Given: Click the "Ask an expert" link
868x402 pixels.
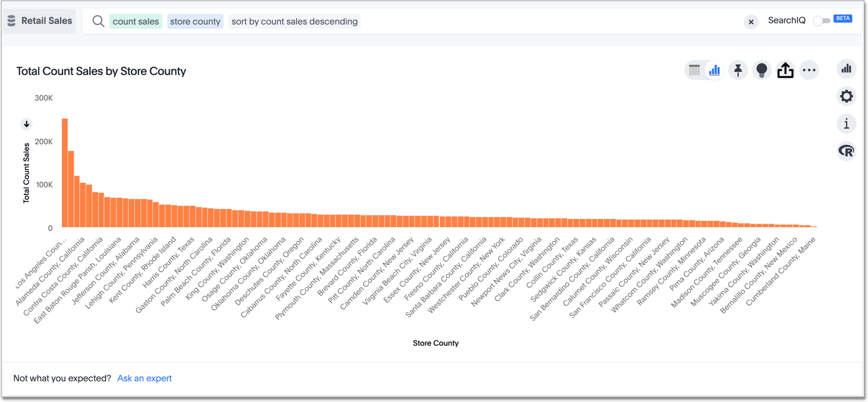Looking at the screenshot, I should 144,378.
